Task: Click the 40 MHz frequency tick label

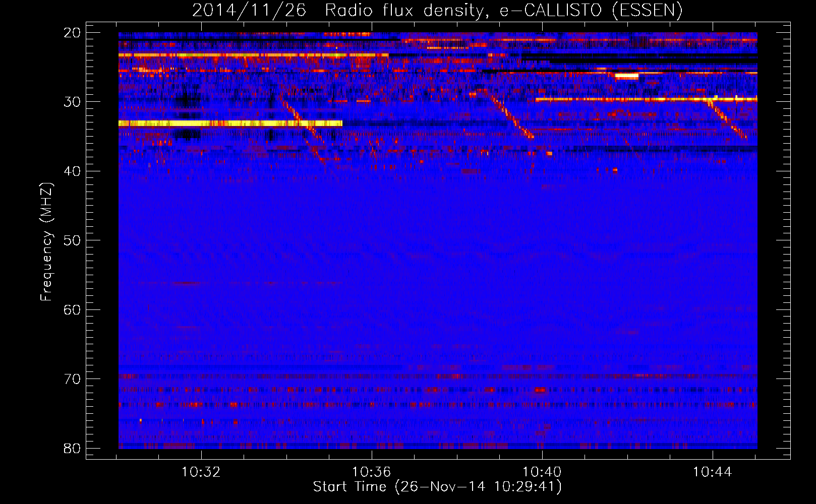Action: [x=72, y=171]
